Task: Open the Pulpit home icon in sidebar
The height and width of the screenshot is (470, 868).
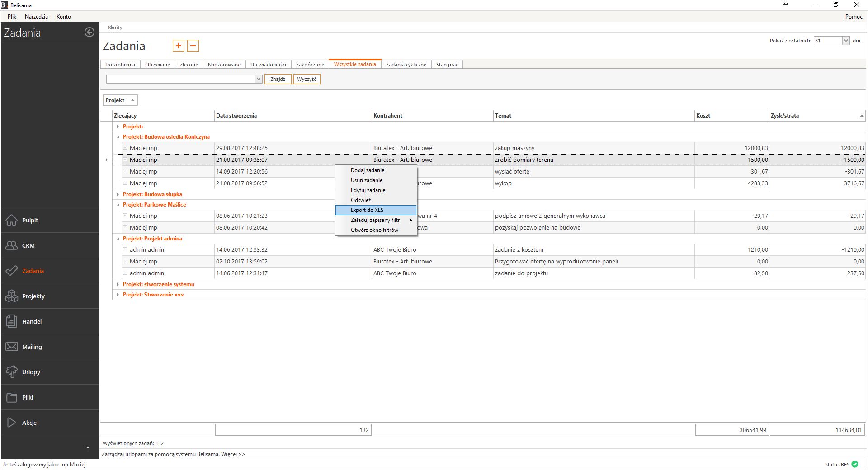Action: click(12, 220)
